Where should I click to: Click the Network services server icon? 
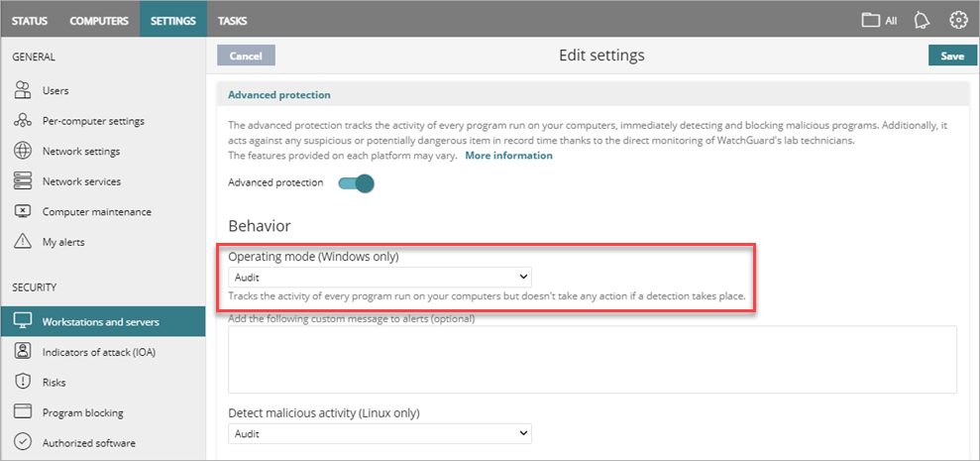click(24, 182)
